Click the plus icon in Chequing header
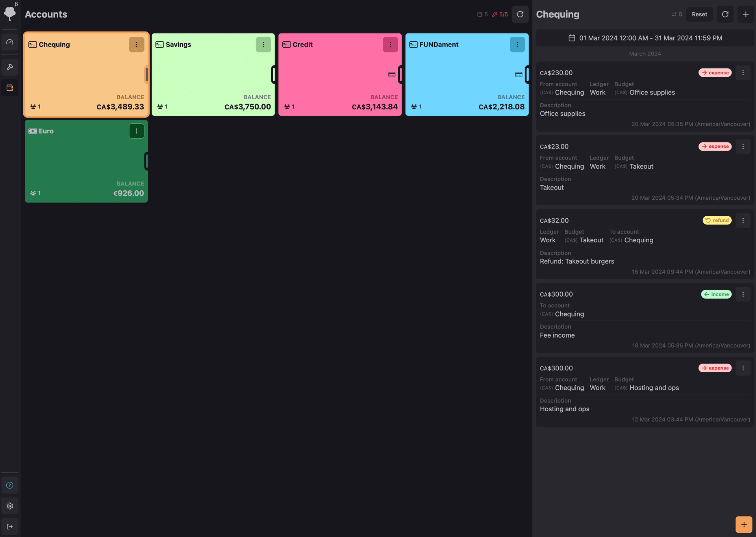 (x=745, y=14)
